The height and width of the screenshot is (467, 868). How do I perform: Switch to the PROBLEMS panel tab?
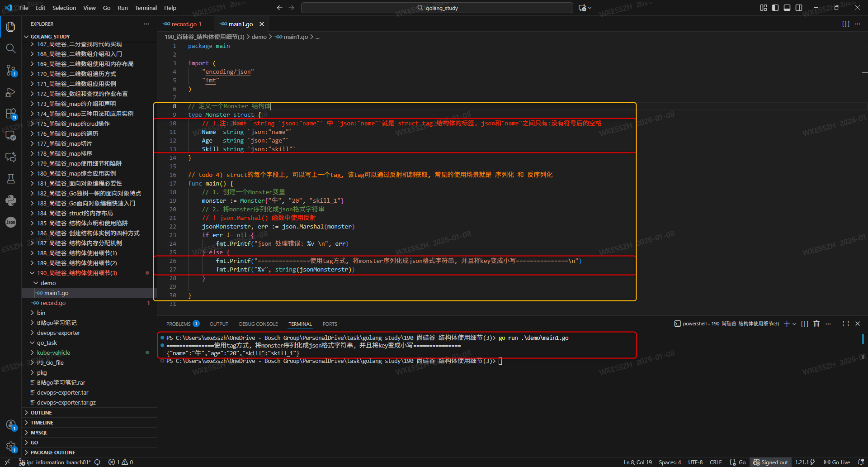pos(183,324)
